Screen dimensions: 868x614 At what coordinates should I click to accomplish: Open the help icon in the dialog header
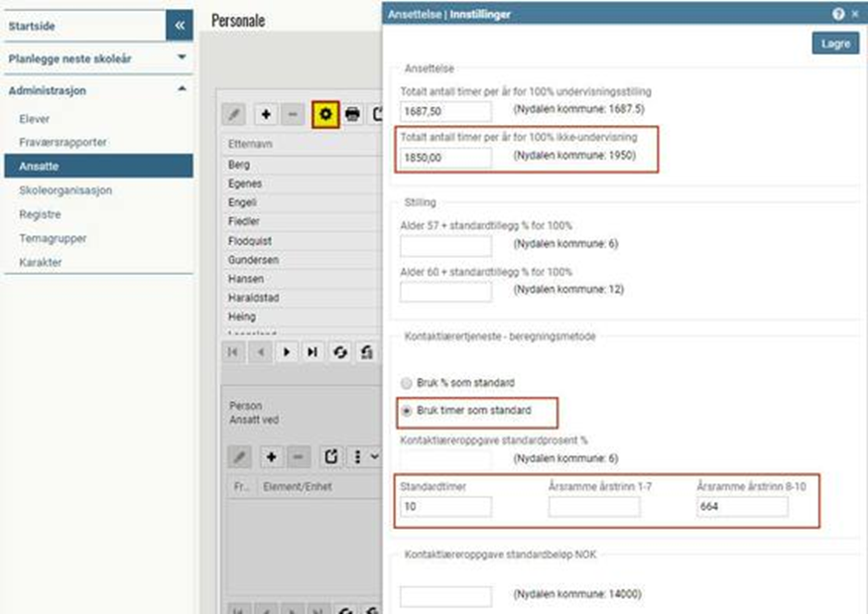(x=838, y=15)
